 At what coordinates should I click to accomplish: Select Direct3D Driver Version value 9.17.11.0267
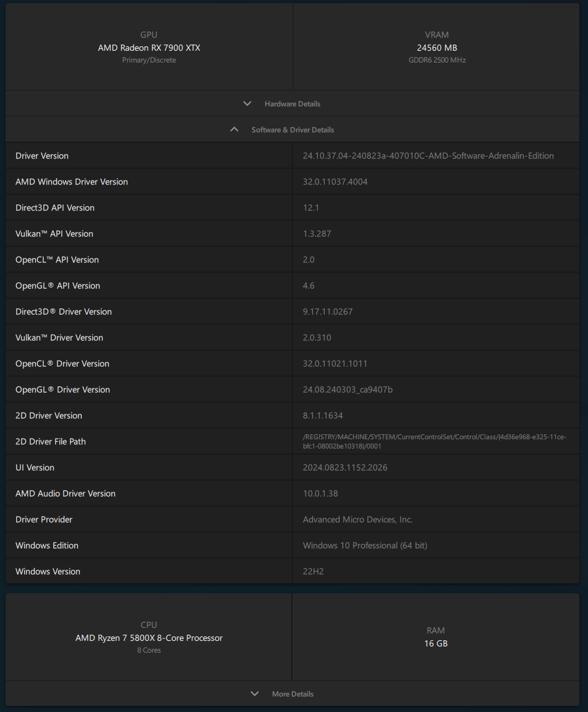click(328, 312)
